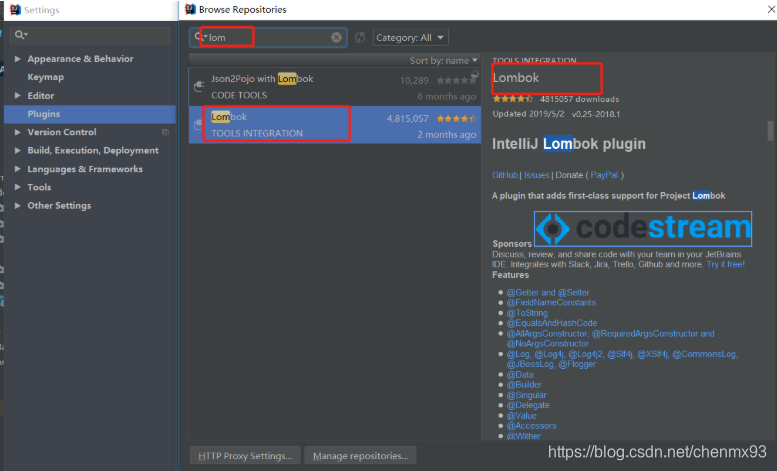This screenshot has height=471, width=777.
Task: Open search history magnifier in Browse Repositories
Action: click(200, 37)
